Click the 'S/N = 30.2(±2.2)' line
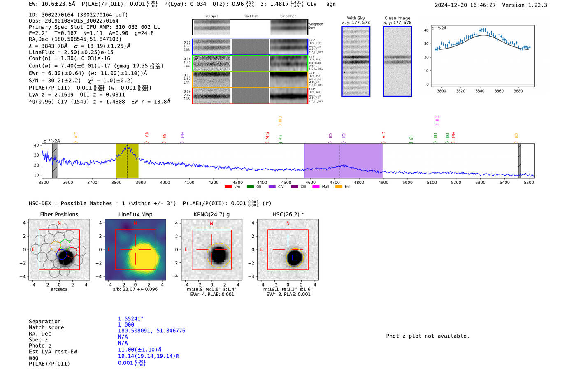 (55, 81)
